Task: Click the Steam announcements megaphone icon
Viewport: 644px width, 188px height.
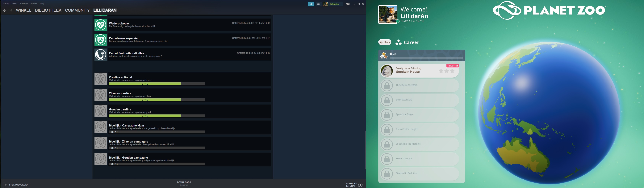Action: point(311,4)
